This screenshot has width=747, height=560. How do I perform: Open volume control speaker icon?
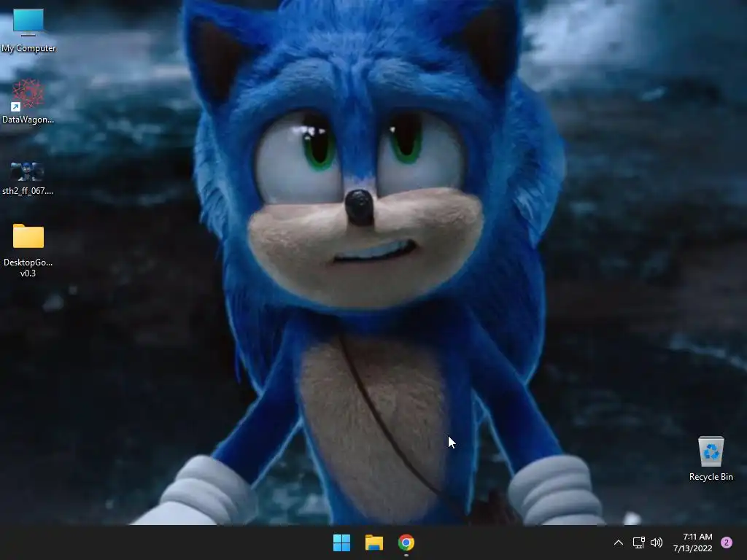click(x=657, y=542)
